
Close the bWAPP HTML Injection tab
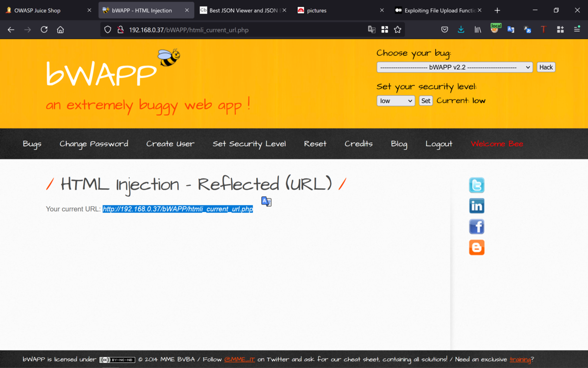pos(187,10)
